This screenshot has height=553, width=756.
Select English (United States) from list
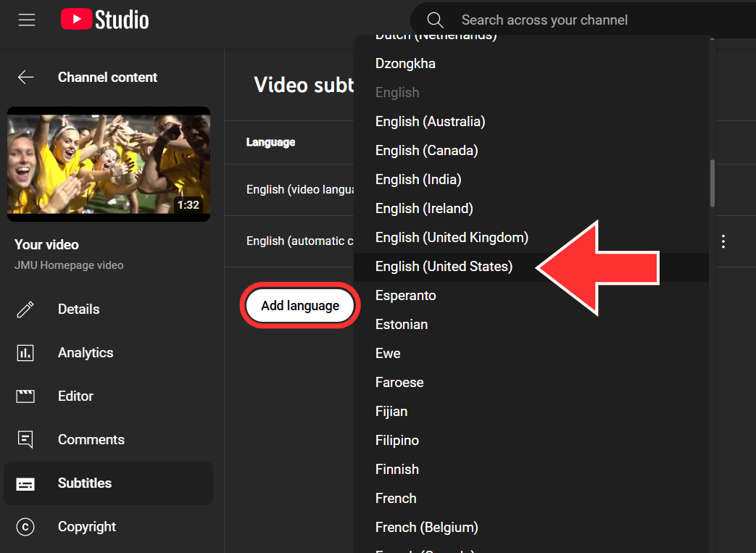tap(444, 267)
